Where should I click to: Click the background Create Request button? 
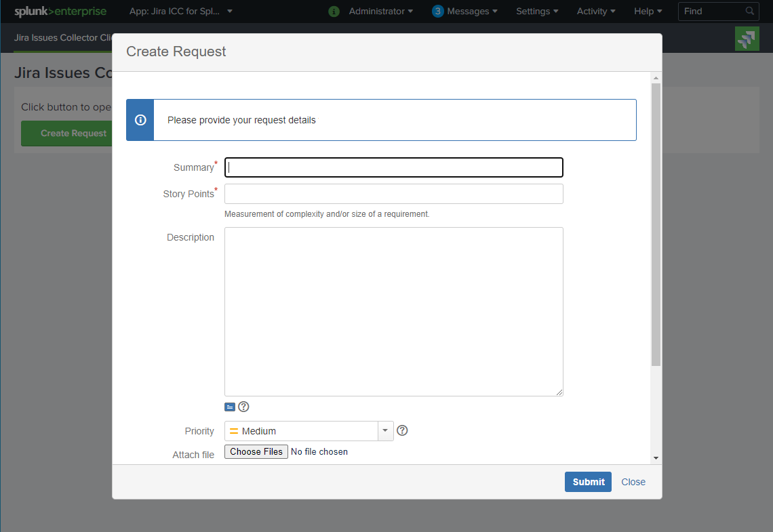(66, 133)
